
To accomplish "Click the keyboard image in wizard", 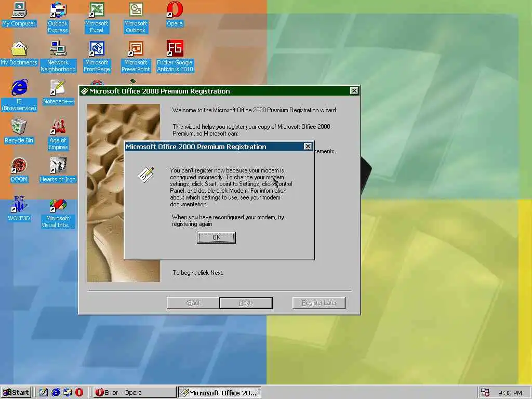I will (x=123, y=193).
